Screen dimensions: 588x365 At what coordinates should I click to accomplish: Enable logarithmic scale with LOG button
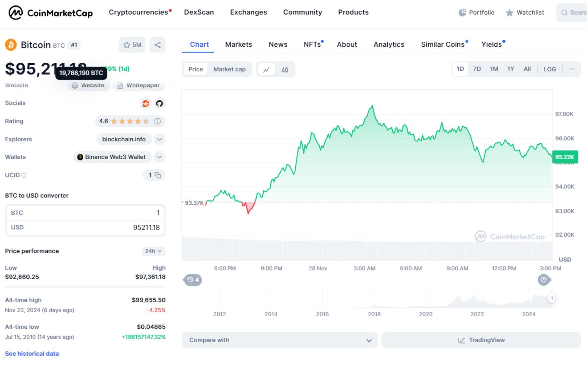pyautogui.click(x=550, y=69)
